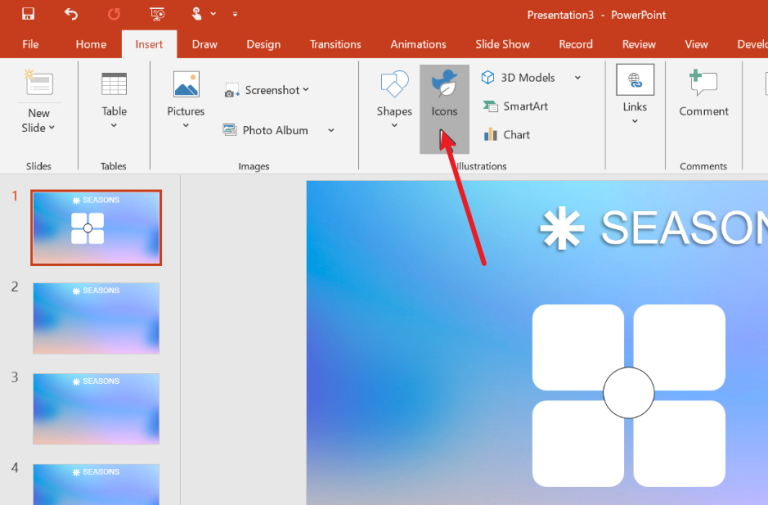Select the Insert tab
768x505 pixels.
pyautogui.click(x=149, y=45)
